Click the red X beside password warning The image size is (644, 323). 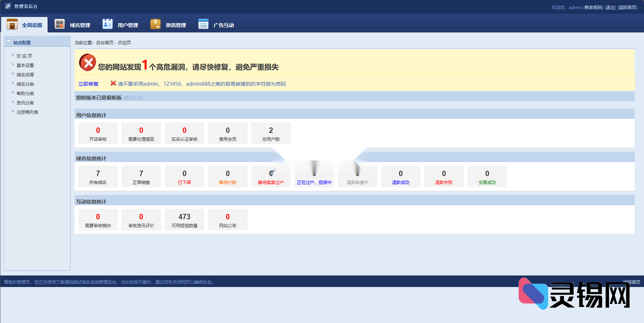(113, 83)
